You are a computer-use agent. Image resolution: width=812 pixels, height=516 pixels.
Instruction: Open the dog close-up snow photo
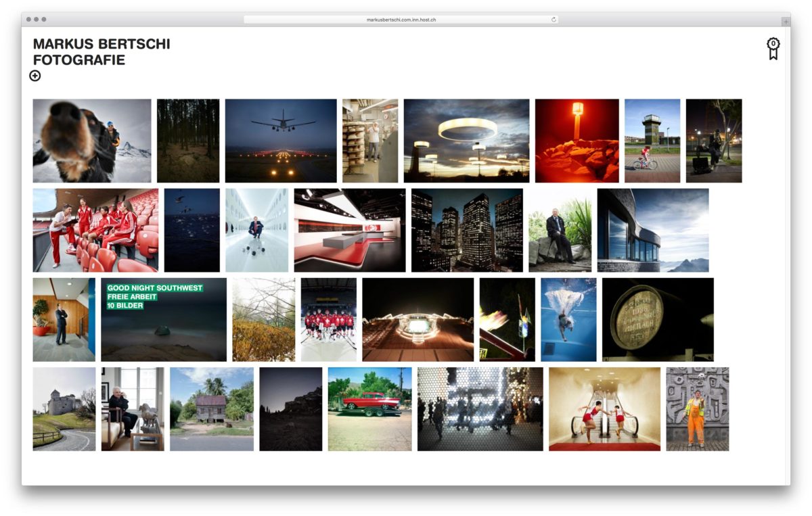coord(92,141)
